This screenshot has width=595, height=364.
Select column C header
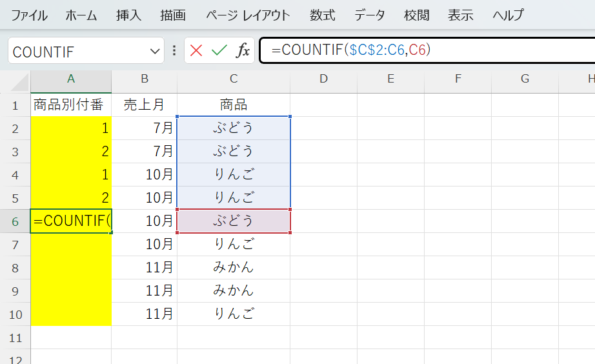coord(233,79)
